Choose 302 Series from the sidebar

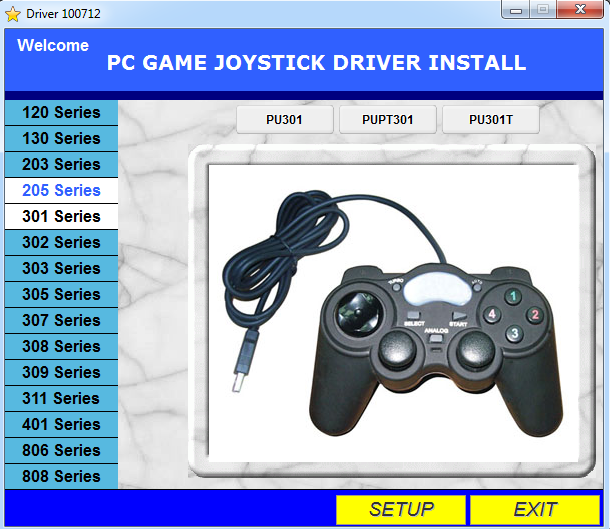61,243
